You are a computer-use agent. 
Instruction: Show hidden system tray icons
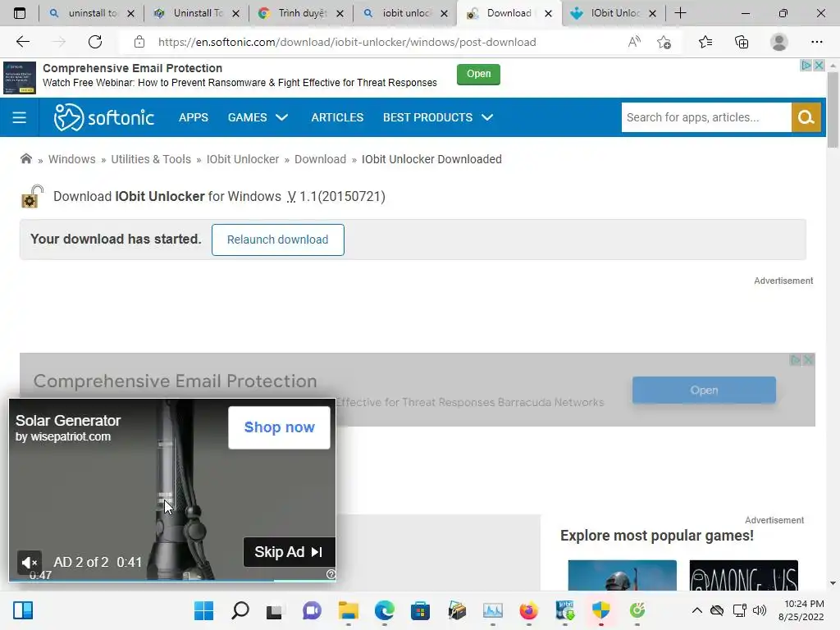(x=696, y=610)
